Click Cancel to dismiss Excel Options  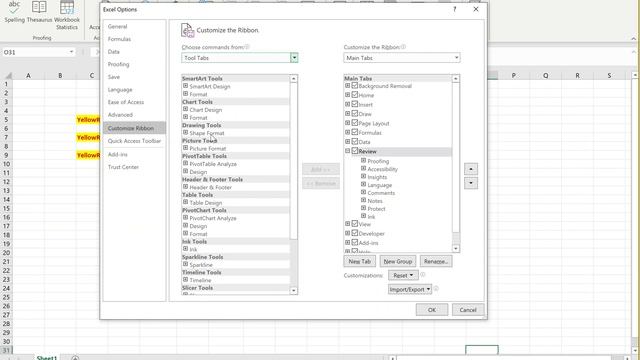point(468,310)
